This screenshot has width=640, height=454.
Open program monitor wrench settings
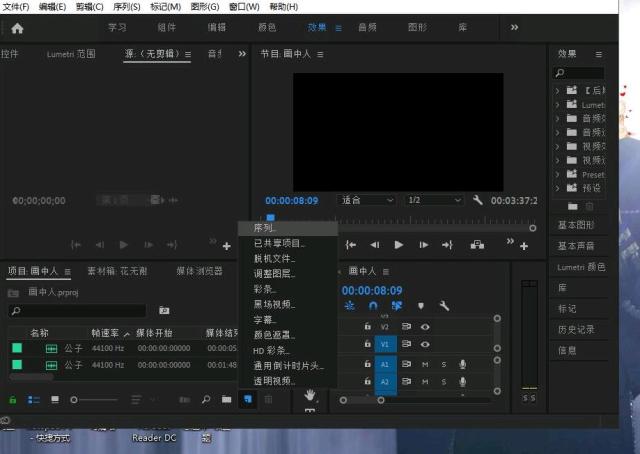478,200
